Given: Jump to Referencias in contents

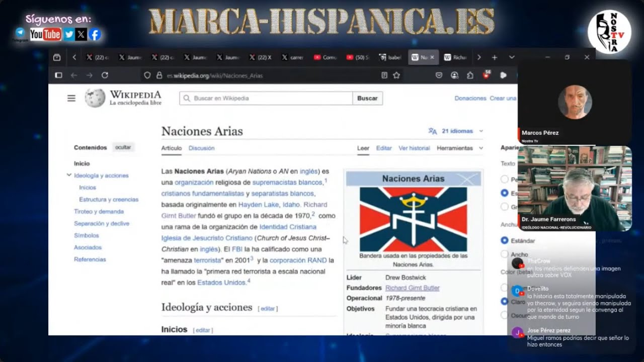Looking at the screenshot, I should pyautogui.click(x=90, y=259).
